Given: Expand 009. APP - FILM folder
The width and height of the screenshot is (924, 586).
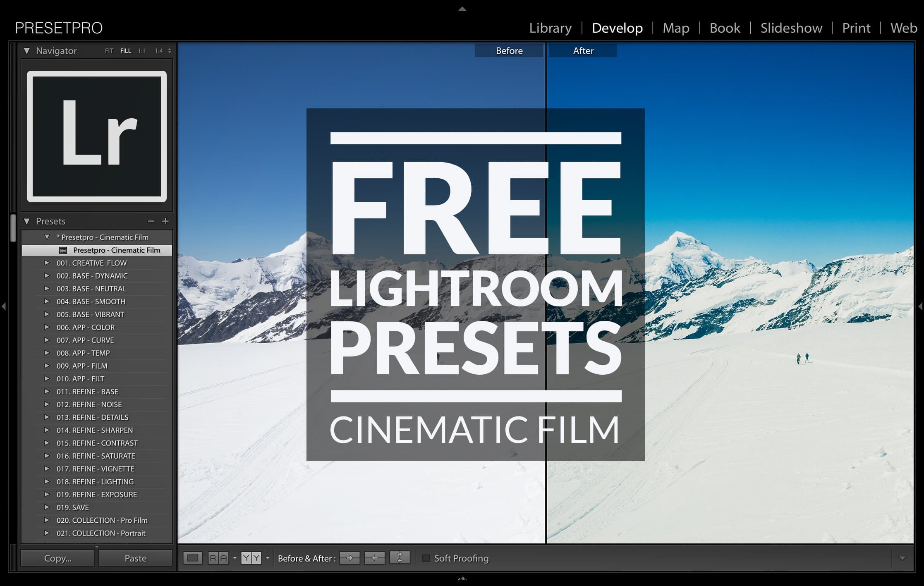Looking at the screenshot, I should [x=47, y=366].
